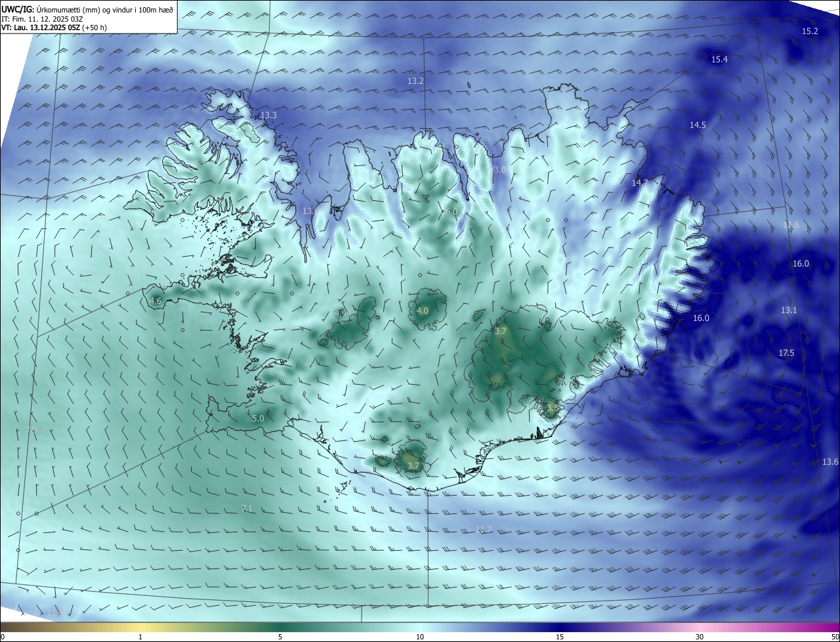The image size is (840, 642).
Task: Click the 14.7 value label on the northeast coast
Action: pyautogui.click(x=640, y=183)
